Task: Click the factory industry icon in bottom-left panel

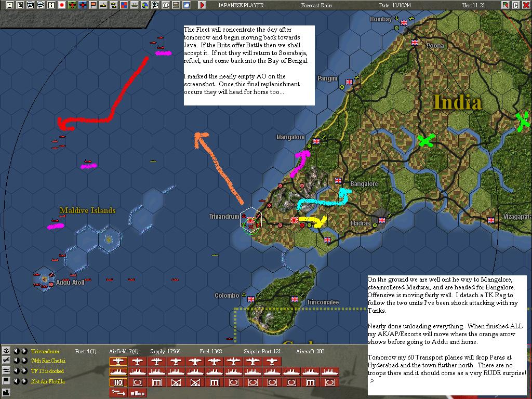Action: pyautogui.click(x=6, y=393)
